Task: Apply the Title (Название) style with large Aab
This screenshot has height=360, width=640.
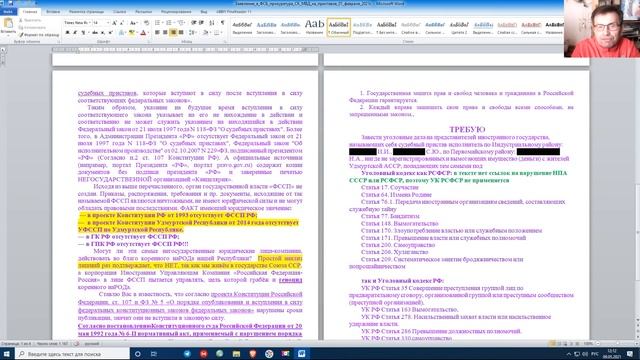Action: (x=314, y=27)
